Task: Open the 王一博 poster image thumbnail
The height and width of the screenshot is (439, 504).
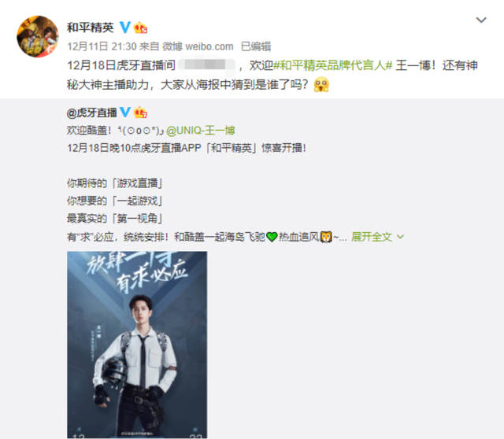Action: (137, 345)
